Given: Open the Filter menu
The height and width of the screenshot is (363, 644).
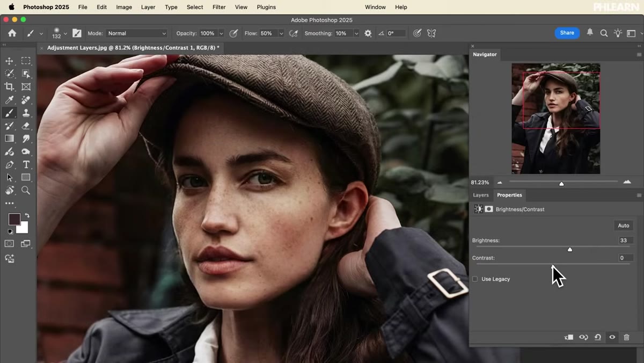Looking at the screenshot, I should click(x=219, y=7).
